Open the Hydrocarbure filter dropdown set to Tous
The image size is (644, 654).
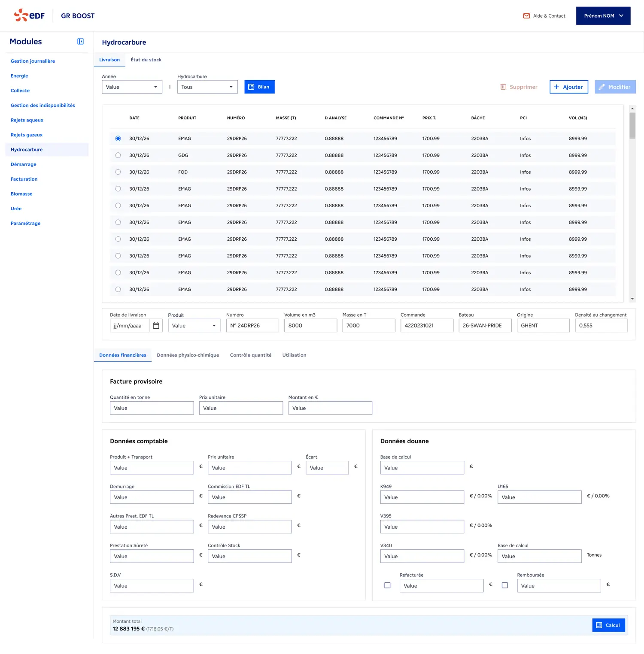(x=207, y=87)
